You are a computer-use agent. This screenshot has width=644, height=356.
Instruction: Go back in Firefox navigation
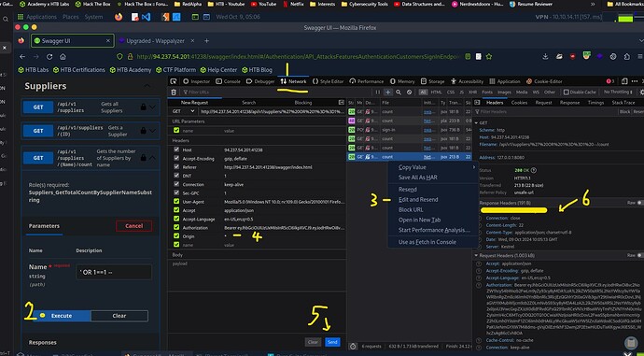click(x=22, y=57)
